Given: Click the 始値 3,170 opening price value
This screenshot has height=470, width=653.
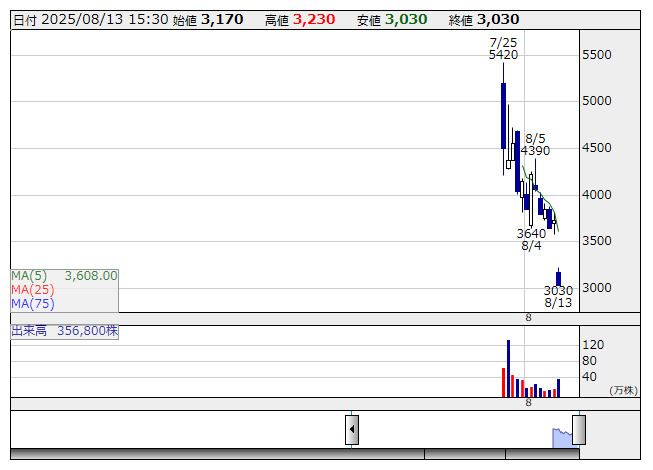Looking at the screenshot, I should 208,20.
